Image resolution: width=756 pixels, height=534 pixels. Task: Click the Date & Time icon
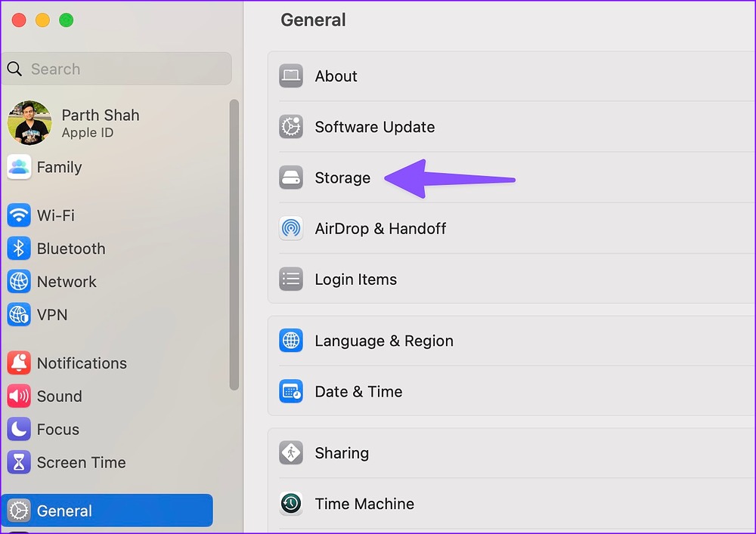point(291,391)
